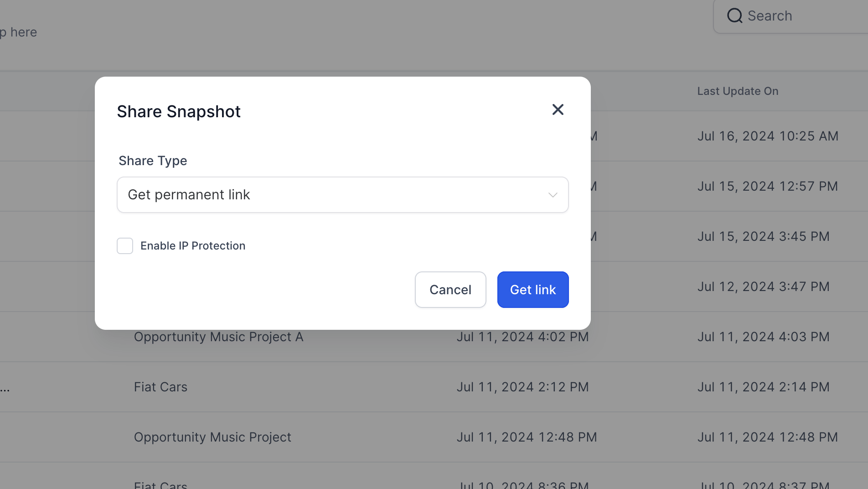The width and height of the screenshot is (868, 489).
Task: Expand the dropdown chevron arrow
Action: coord(553,195)
